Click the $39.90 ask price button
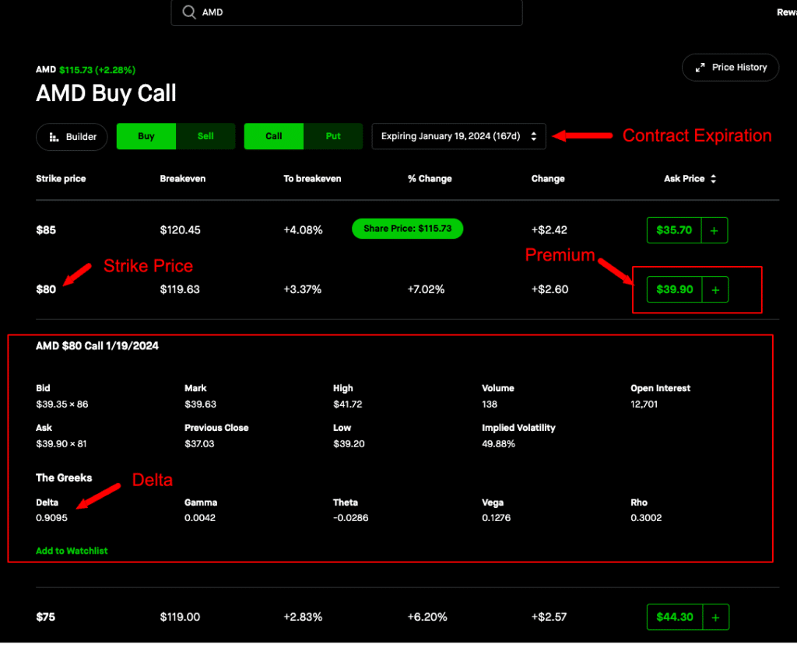Image resolution: width=797 pixels, height=672 pixels. coord(675,289)
